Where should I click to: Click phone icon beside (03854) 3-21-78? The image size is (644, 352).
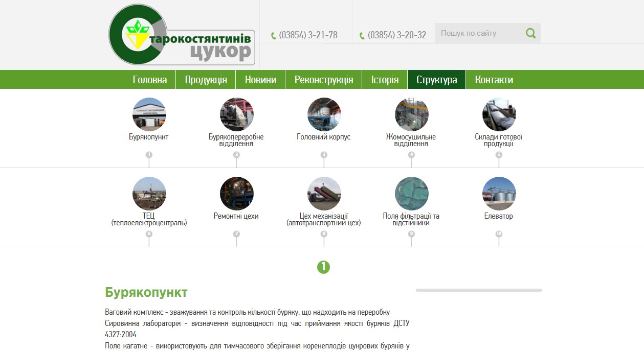click(274, 36)
